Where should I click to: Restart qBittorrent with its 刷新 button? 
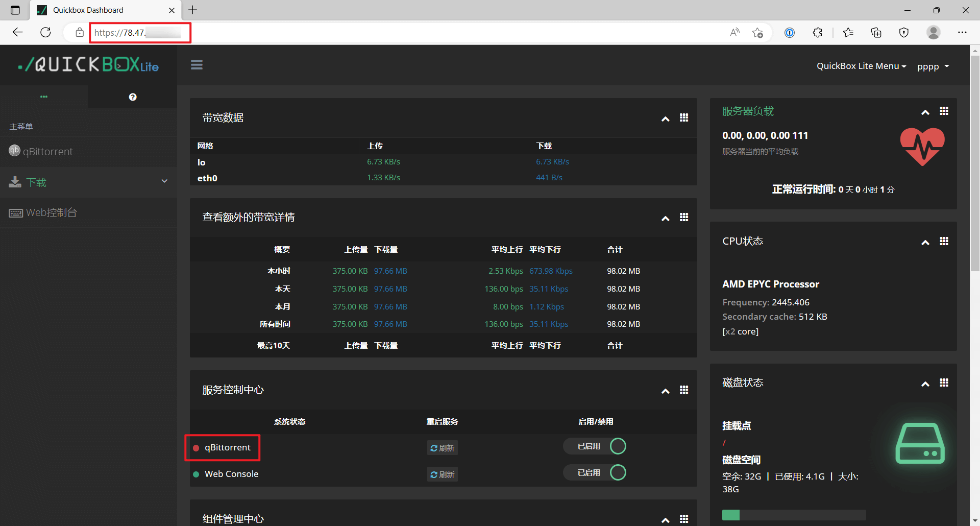point(442,448)
